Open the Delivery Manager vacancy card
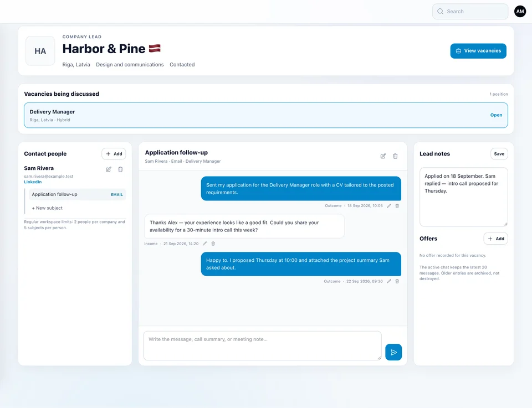The height and width of the screenshot is (408, 532). click(266, 115)
